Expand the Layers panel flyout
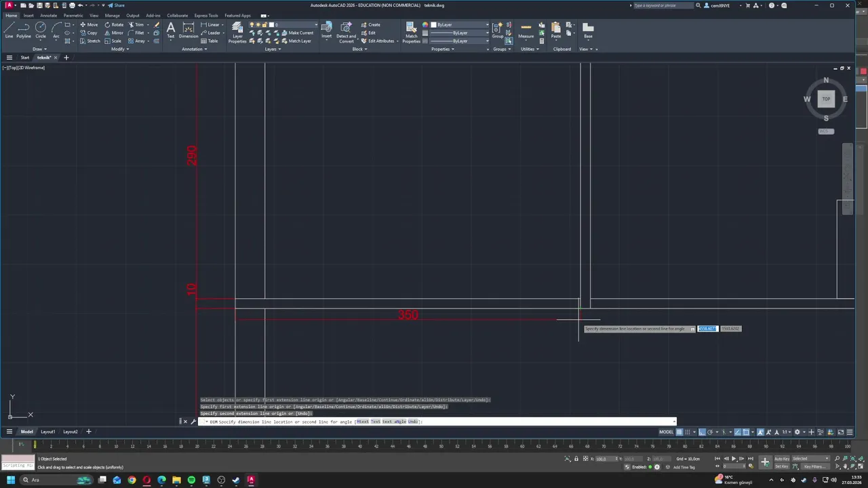Viewport: 868px width, 488px height. tap(273, 49)
